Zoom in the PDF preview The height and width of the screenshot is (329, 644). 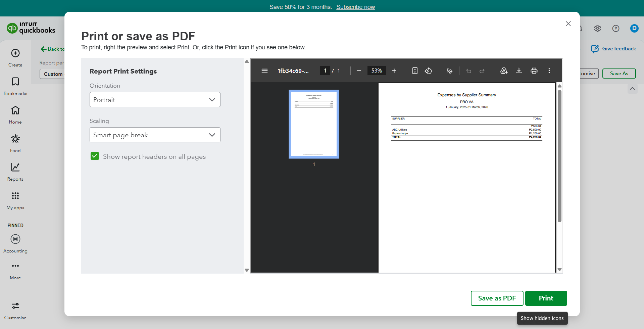pos(394,71)
